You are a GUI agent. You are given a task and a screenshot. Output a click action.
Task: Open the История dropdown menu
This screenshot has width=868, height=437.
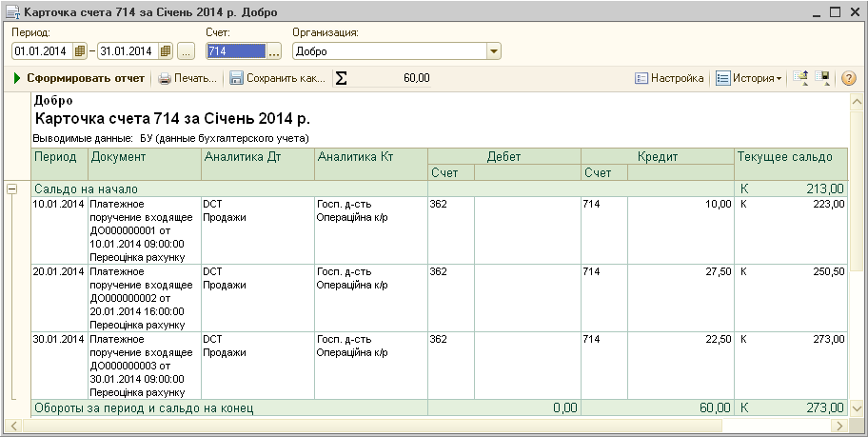(748, 78)
